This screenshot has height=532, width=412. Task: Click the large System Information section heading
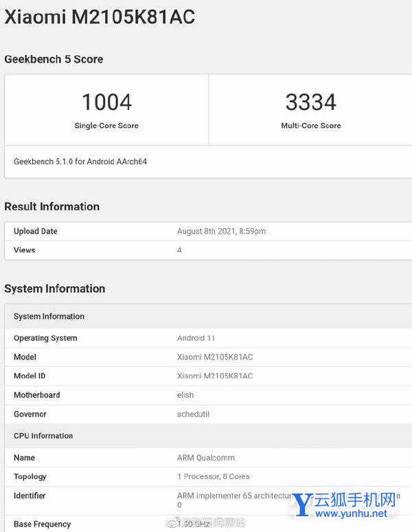(x=54, y=289)
